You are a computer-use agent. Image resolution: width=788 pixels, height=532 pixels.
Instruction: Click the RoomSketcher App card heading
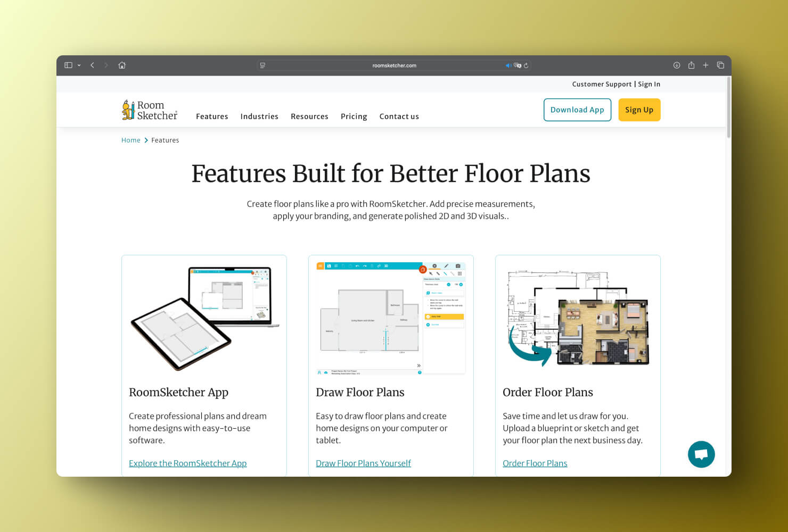(178, 393)
